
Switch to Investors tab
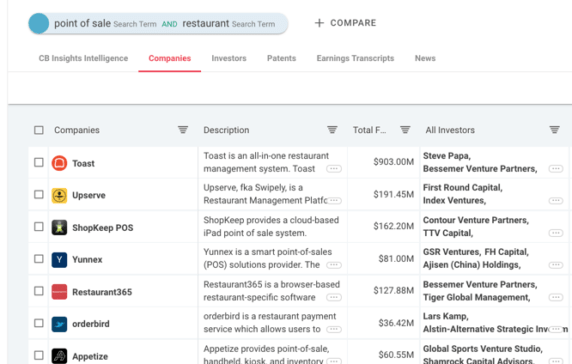click(x=229, y=58)
